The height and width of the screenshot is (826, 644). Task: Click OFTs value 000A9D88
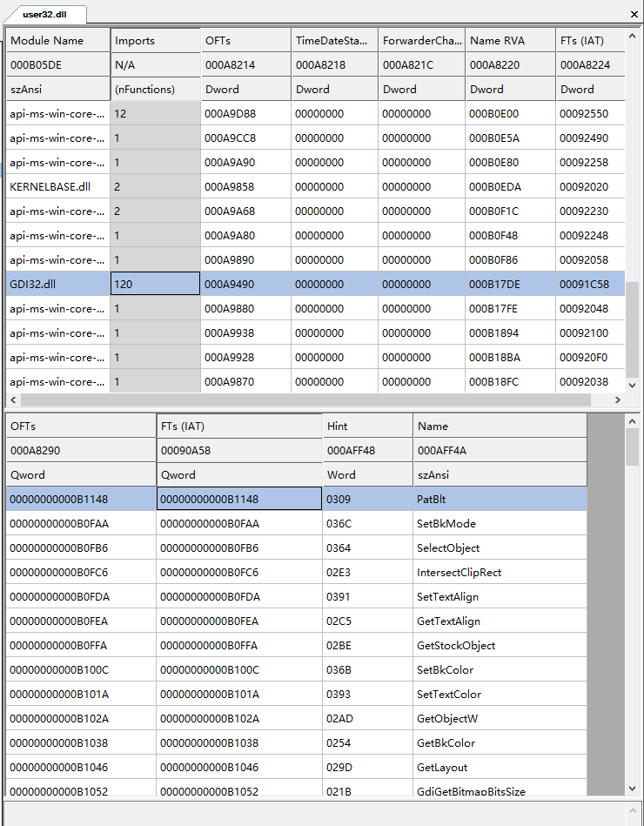tap(246, 113)
